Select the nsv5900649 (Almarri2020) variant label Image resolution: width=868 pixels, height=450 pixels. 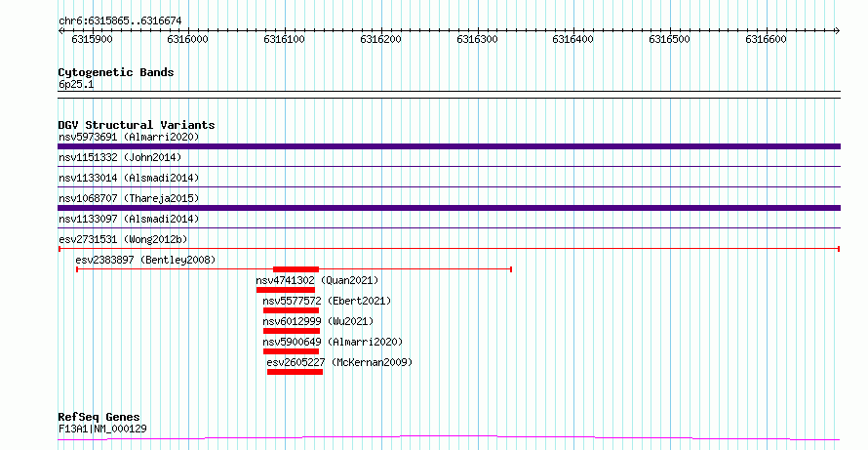pos(333,342)
